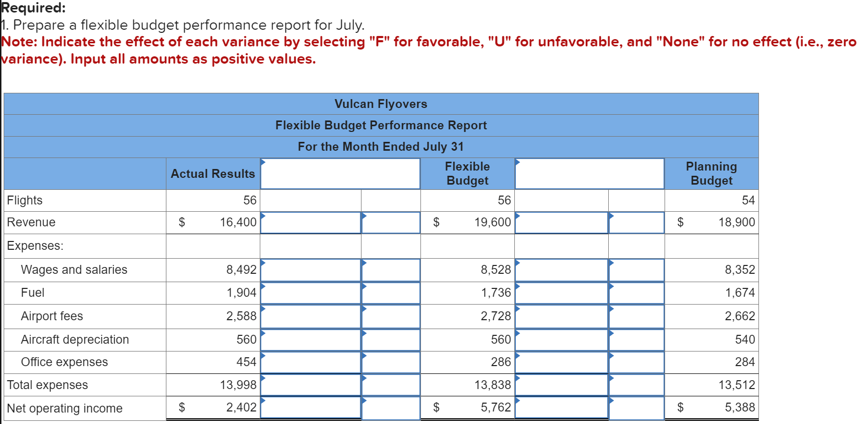Viewport: 868px width, 424px height.
Task: Select Total expenses variance field after 13,998
Action: (311, 385)
